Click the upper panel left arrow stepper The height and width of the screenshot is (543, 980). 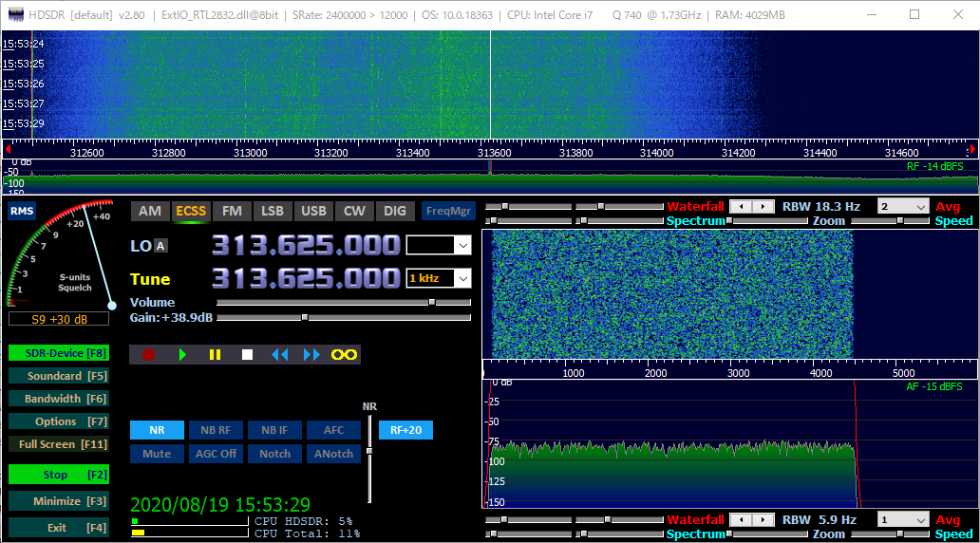[x=742, y=207]
